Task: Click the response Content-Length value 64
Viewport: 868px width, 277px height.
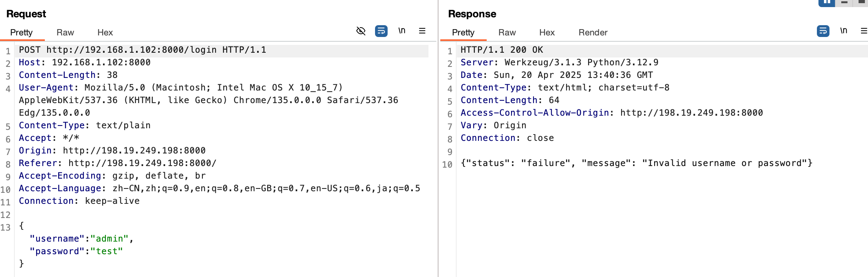Action: tap(554, 100)
